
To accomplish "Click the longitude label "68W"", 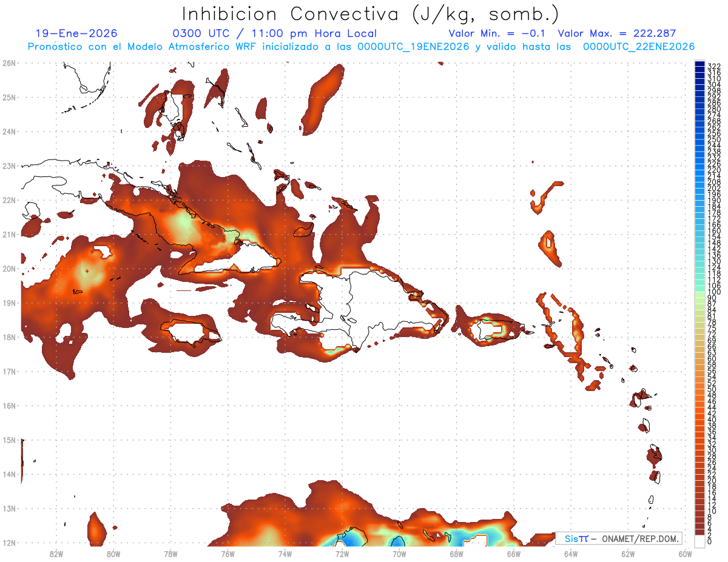I will [x=457, y=554].
